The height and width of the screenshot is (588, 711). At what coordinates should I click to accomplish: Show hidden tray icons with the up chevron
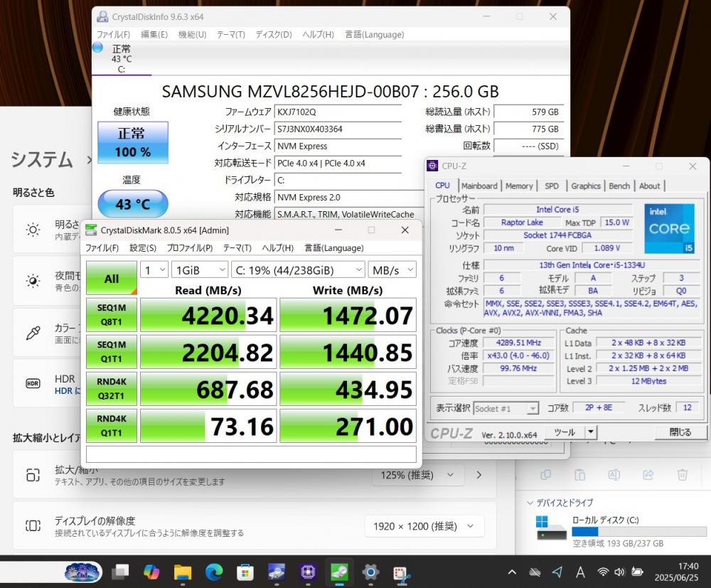pyautogui.click(x=512, y=572)
